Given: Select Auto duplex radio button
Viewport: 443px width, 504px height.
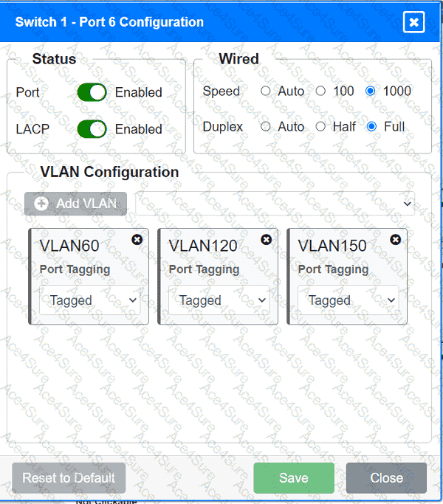Looking at the screenshot, I should click(266, 127).
